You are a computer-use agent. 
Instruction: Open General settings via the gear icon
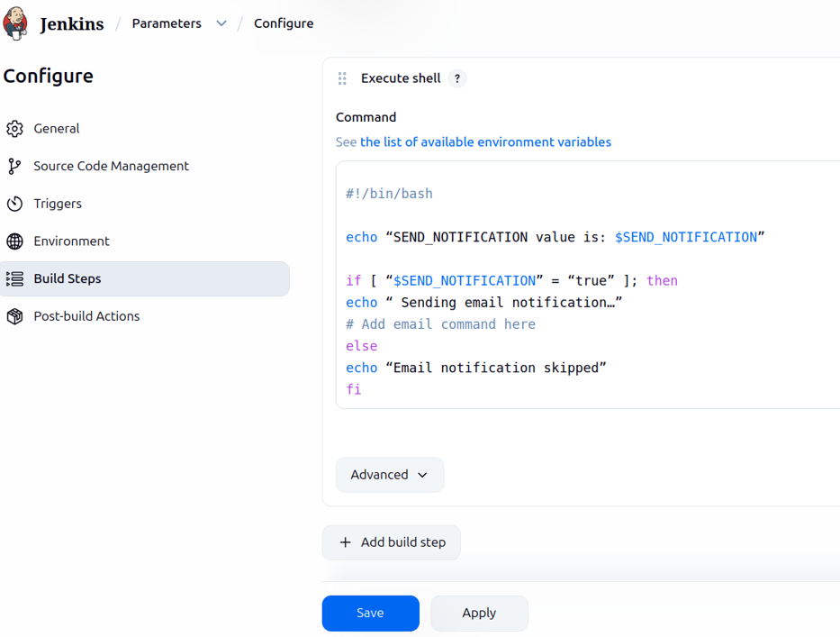point(14,128)
